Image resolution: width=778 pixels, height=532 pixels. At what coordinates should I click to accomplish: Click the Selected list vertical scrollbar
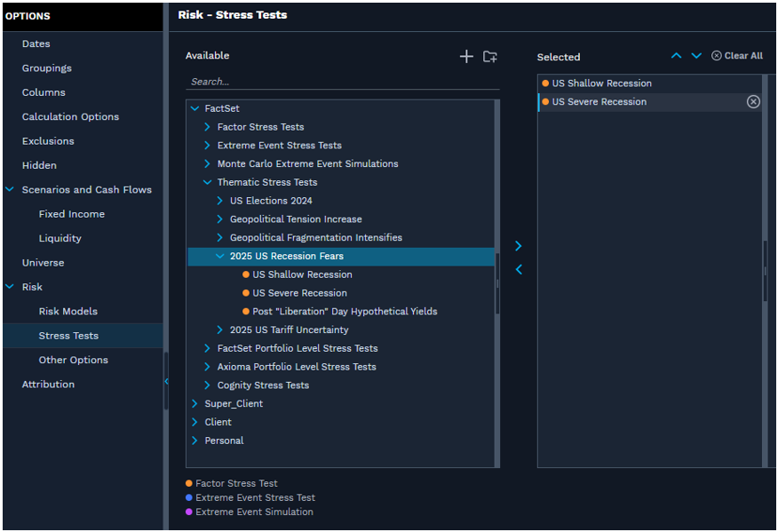765,271
